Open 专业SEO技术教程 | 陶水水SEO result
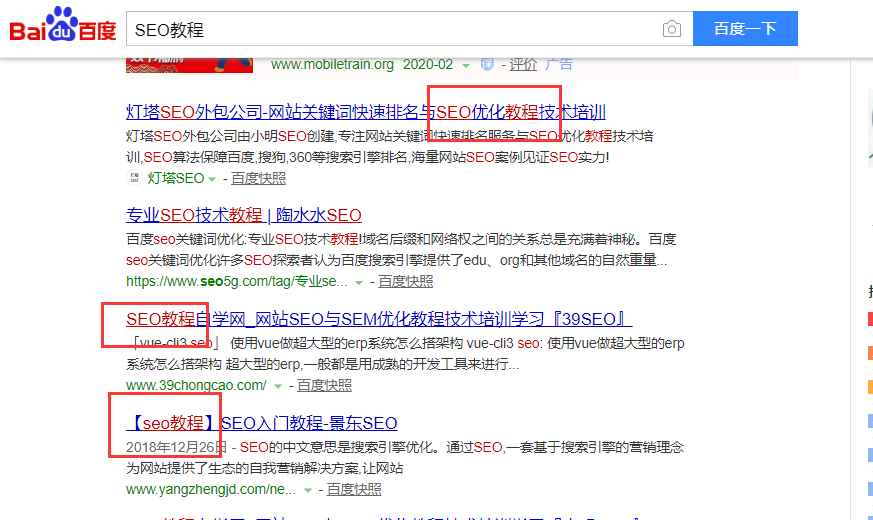Viewport: 873px width, 520px height. [x=244, y=215]
